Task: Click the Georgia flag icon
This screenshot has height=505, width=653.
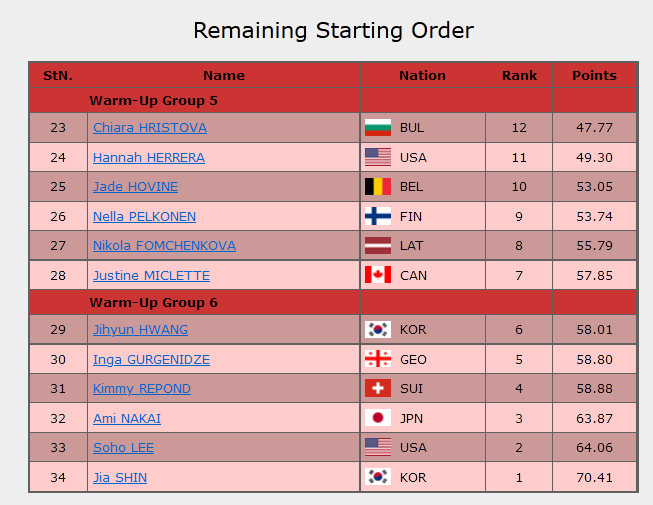Action: click(377, 359)
